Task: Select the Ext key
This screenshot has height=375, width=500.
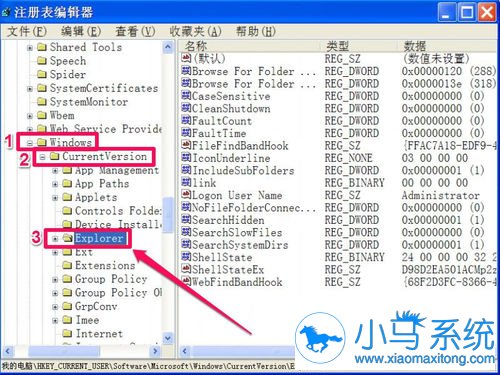Action: pos(84,252)
